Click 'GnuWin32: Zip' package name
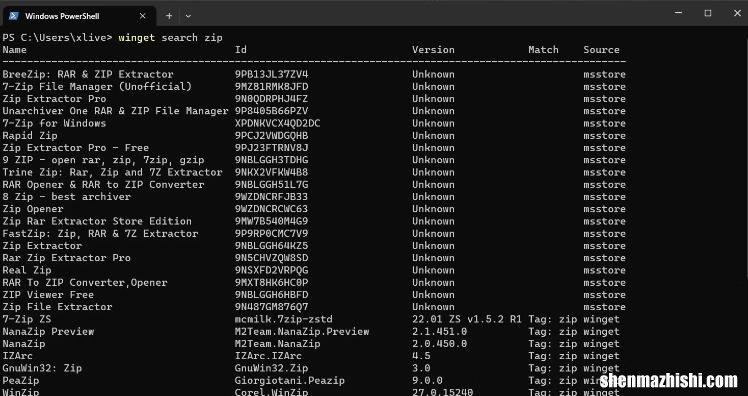The width and height of the screenshot is (748, 396). (42, 368)
